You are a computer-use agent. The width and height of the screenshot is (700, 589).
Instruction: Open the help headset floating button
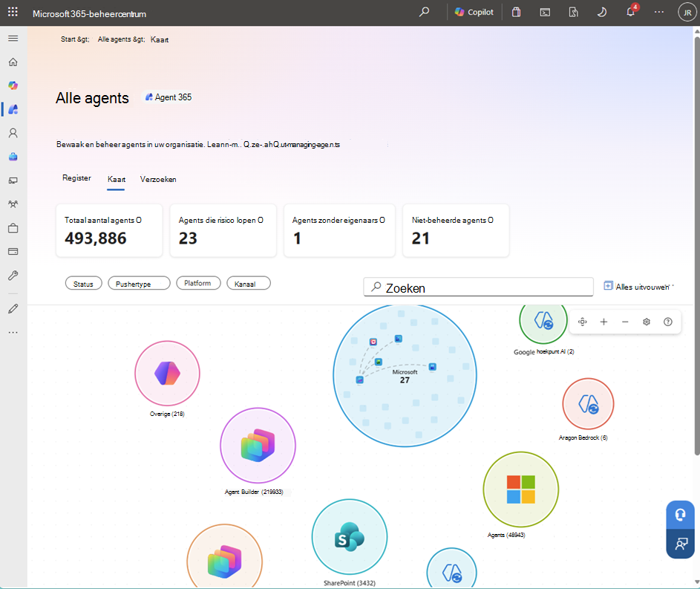681,515
